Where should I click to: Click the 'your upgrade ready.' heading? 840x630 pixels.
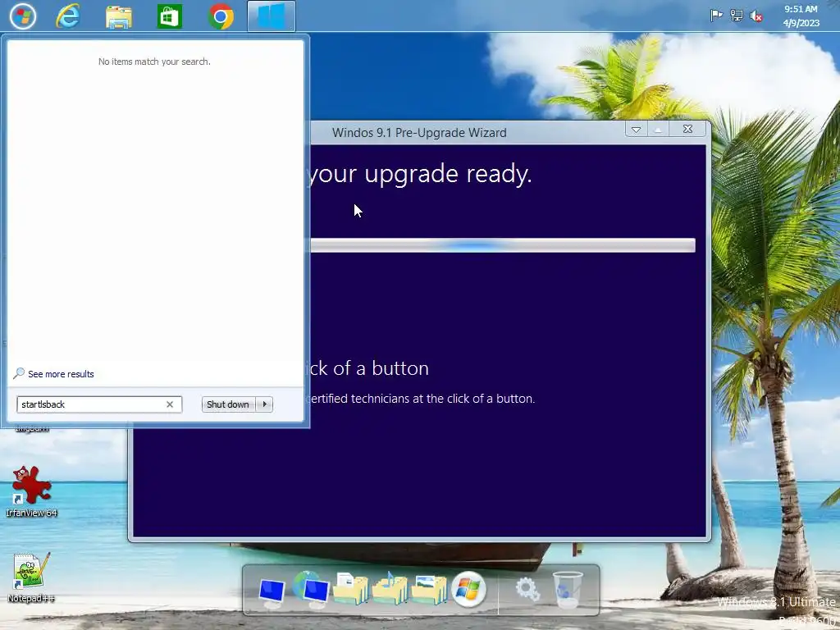click(421, 174)
